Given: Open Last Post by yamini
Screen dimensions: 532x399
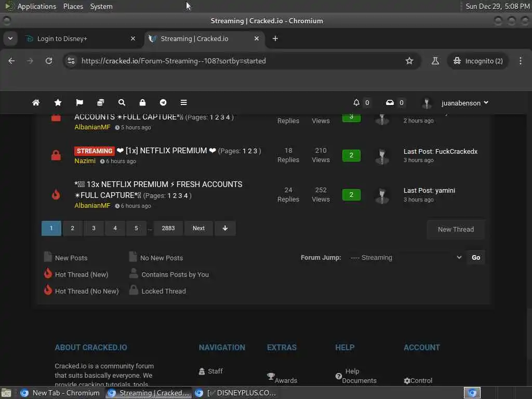Looking at the screenshot, I should pos(429,190).
